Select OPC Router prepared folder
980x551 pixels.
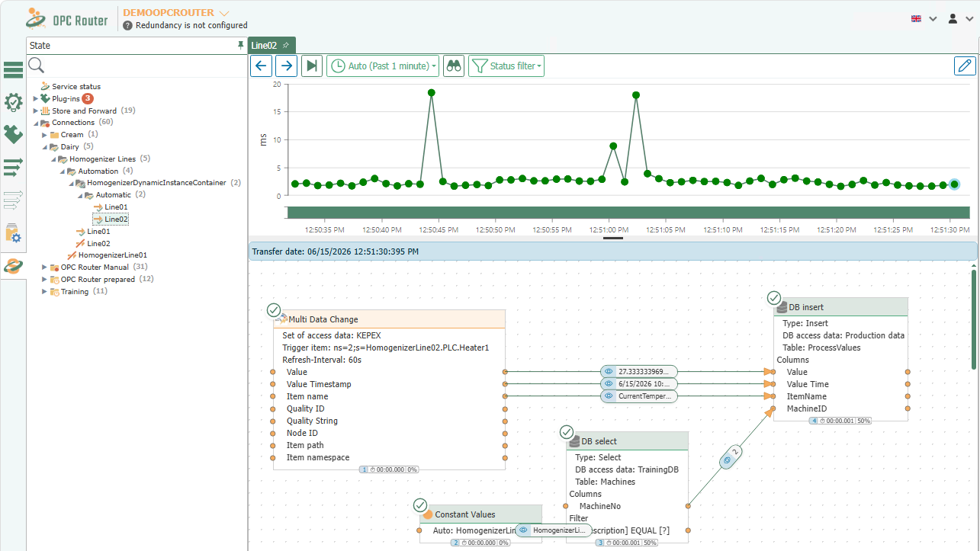click(98, 280)
